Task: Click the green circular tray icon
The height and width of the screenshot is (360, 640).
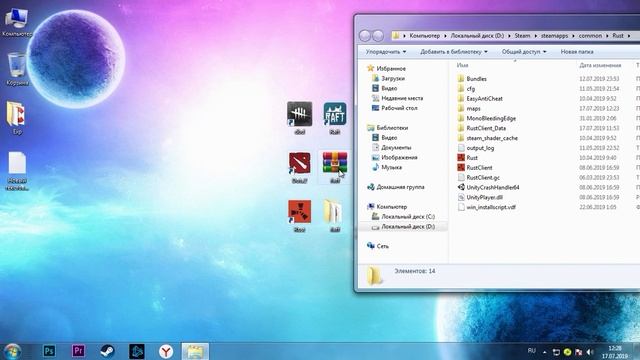Action: click(x=567, y=352)
